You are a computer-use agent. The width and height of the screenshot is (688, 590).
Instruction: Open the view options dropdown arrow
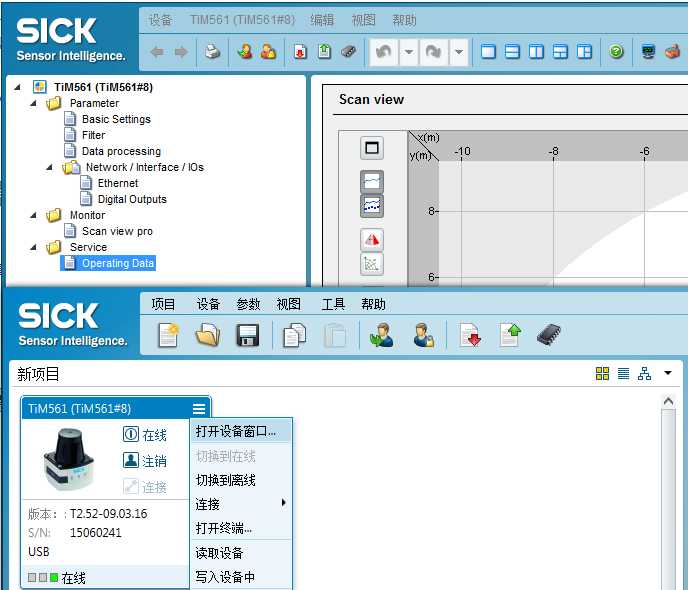[668, 373]
